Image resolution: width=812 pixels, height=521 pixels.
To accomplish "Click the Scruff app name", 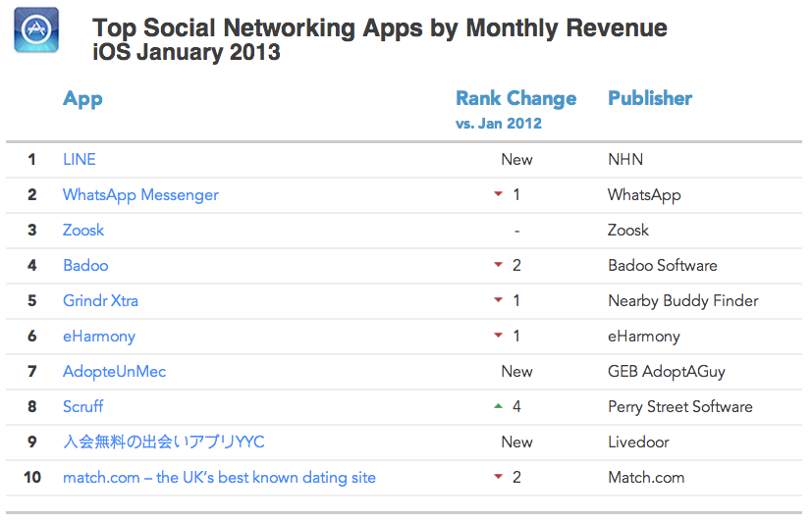I will pyautogui.click(x=83, y=407).
